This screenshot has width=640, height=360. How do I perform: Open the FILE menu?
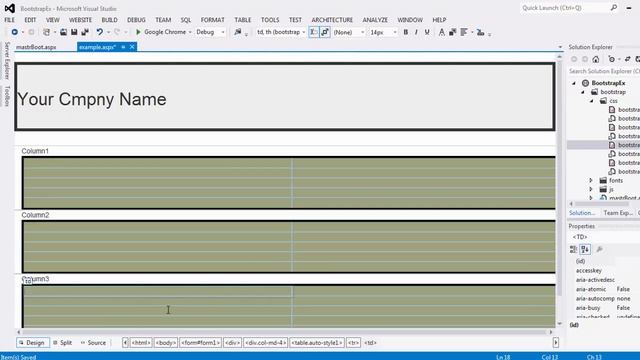[9, 20]
